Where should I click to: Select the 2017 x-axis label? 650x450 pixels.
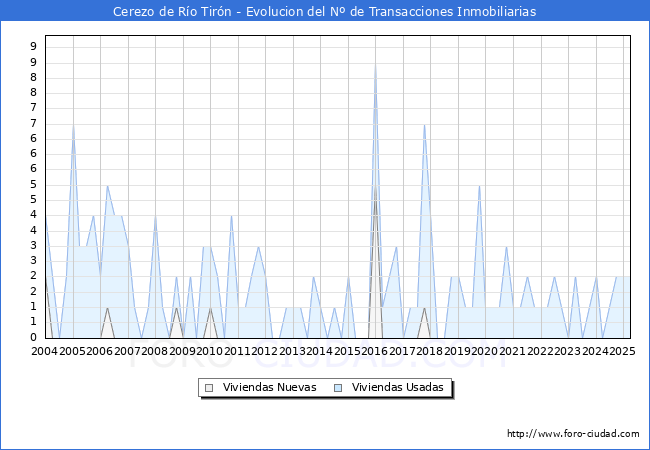pyautogui.click(x=402, y=351)
